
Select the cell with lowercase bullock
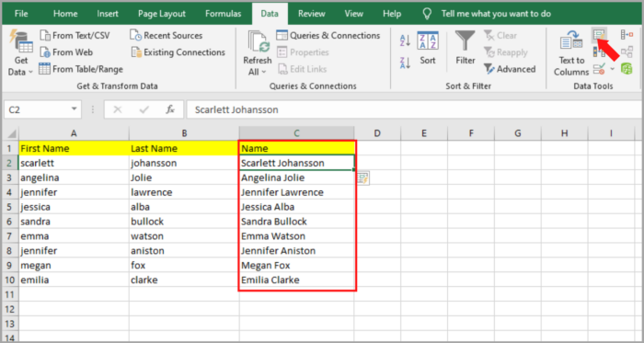click(184, 222)
